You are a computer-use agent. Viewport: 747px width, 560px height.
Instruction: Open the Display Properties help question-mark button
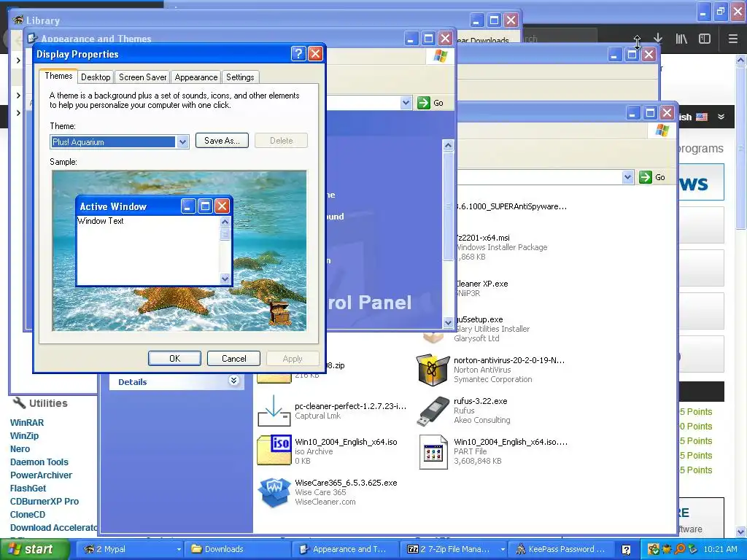point(298,54)
